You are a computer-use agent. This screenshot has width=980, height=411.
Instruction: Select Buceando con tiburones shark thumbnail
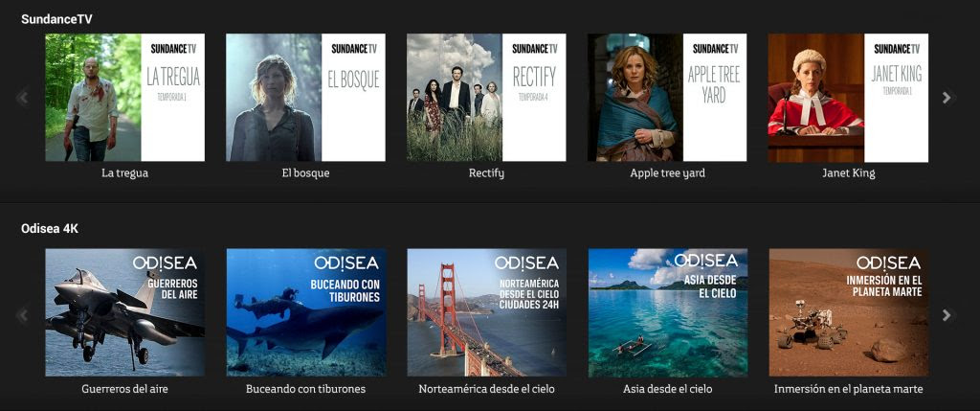click(x=305, y=312)
